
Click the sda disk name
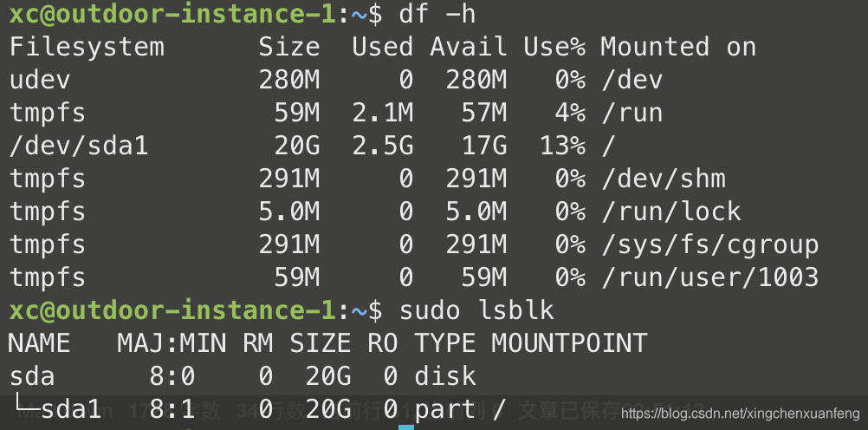click(31, 376)
